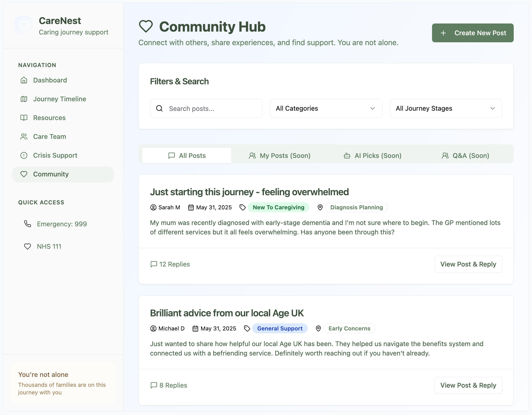532x415 pixels.
Task: Click the Resources book icon
Action: (24, 118)
